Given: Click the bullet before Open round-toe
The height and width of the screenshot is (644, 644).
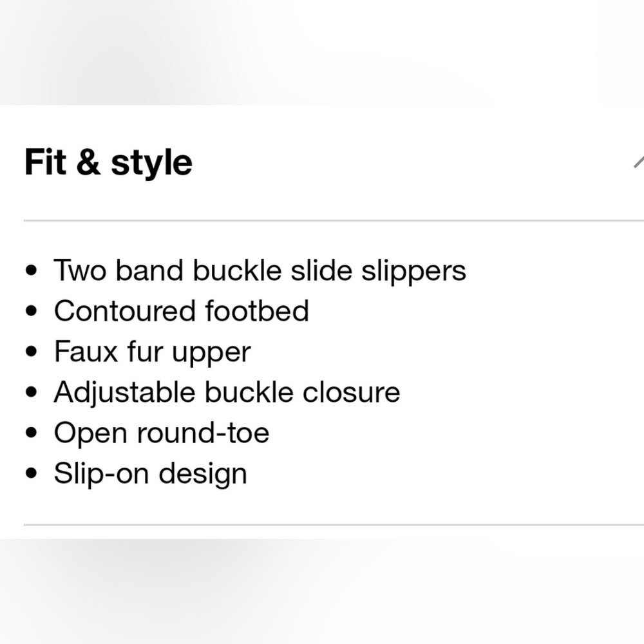Looking at the screenshot, I should [x=31, y=433].
